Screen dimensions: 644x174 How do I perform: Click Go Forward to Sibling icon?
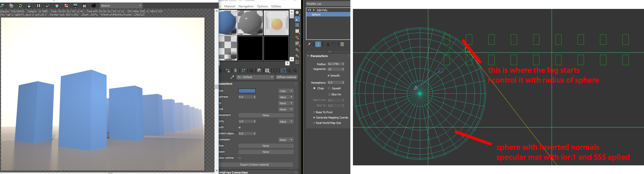click(295, 70)
